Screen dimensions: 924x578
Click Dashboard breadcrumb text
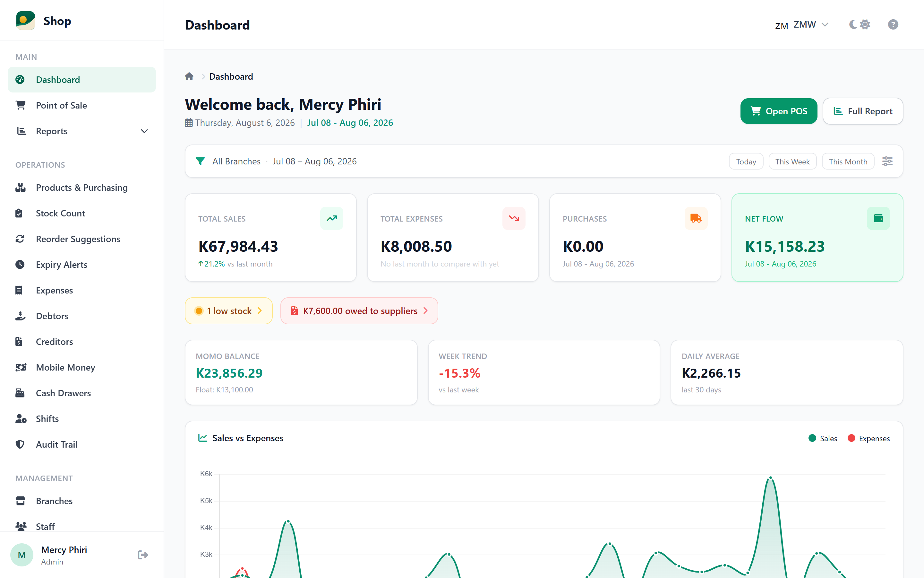[231, 76]
